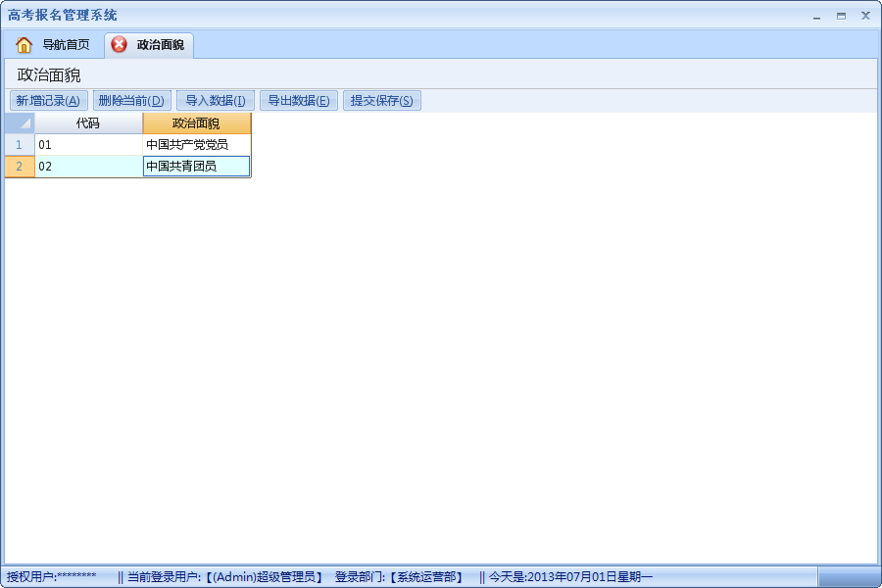
Task: Minimize the 高考报名管理系统 window
Action: 816,17
